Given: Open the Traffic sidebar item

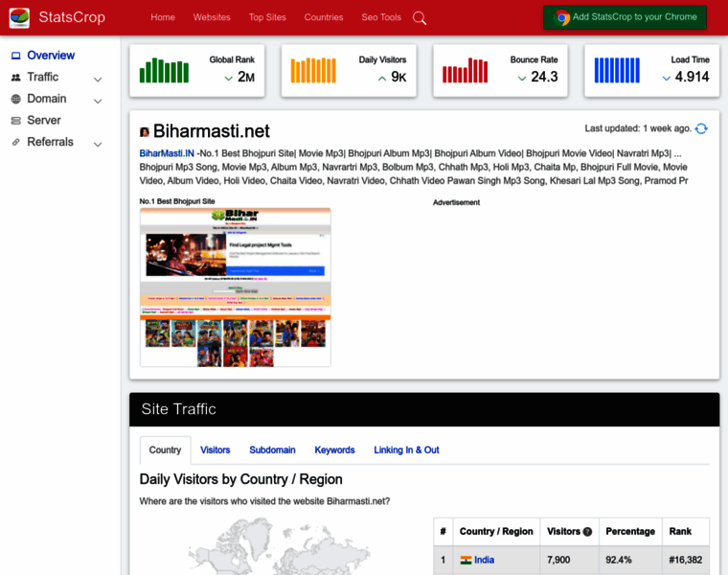Looking at the screenshot, I should [43, 77].
